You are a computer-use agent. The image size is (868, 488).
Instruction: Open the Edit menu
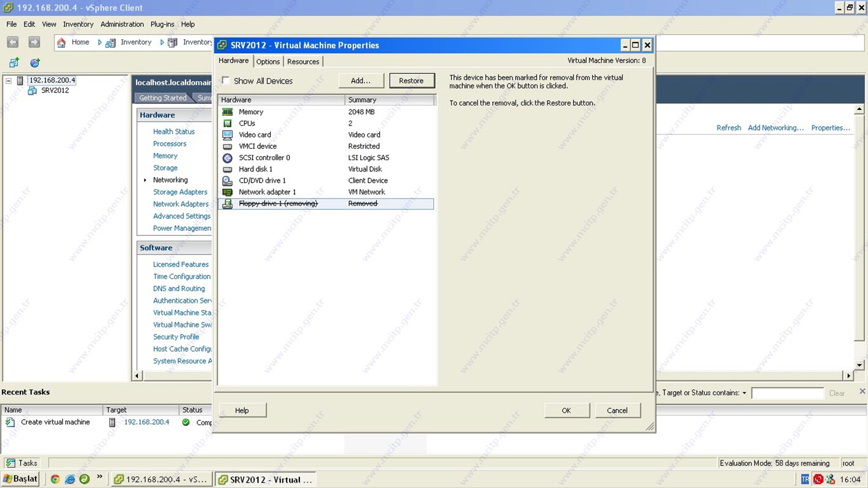pyautogui.click(x=29, y=24)
